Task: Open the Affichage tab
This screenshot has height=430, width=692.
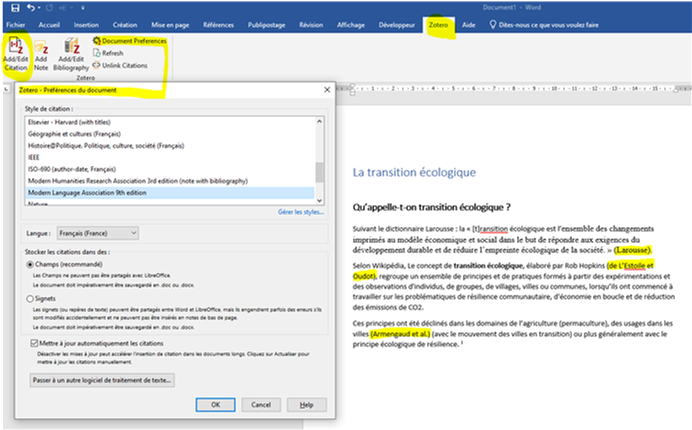Action: 351,25
